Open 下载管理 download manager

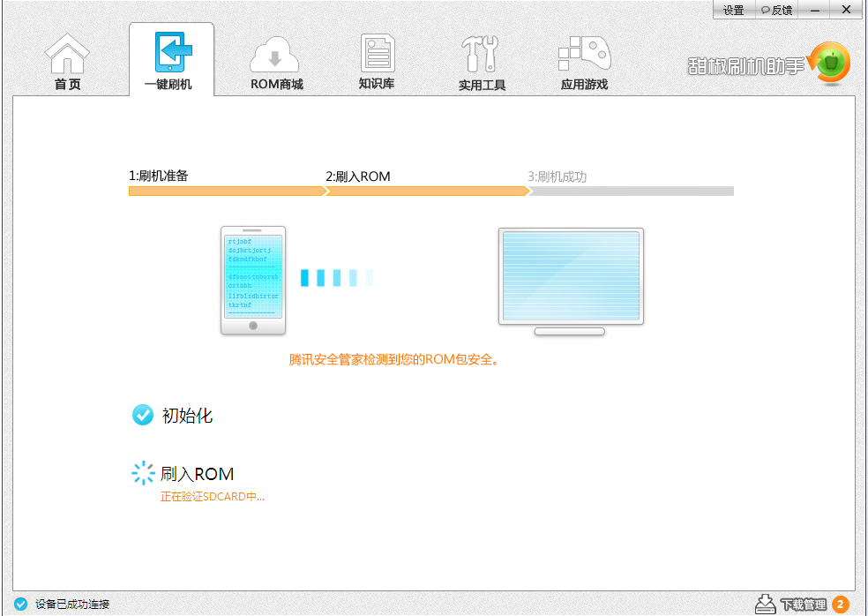(804, 605)
